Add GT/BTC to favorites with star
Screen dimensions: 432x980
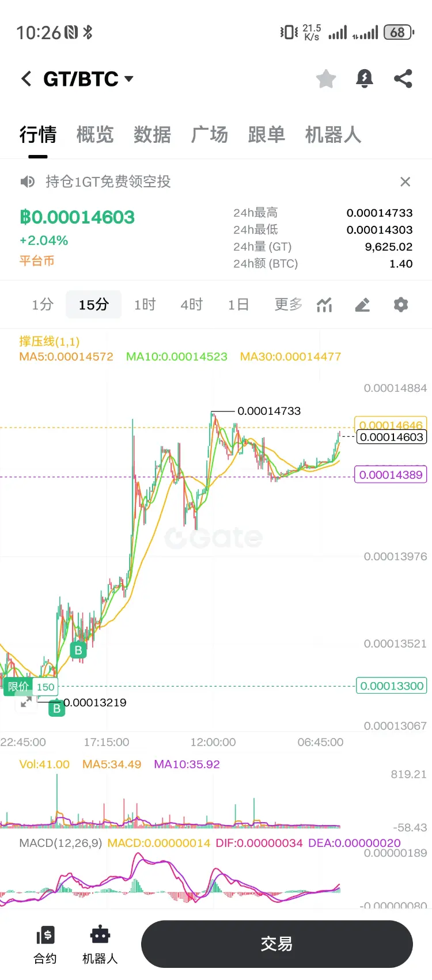click(x=326, y=79)
